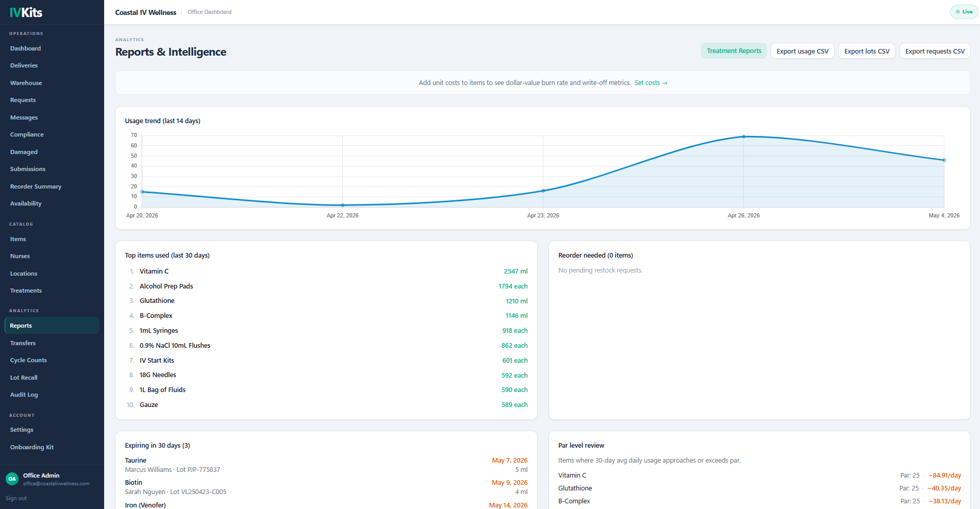The height and width of the screenshot is (509, 980).
Task: Click the Reports & Intelligence heading
Action: (x=171, y=52)
